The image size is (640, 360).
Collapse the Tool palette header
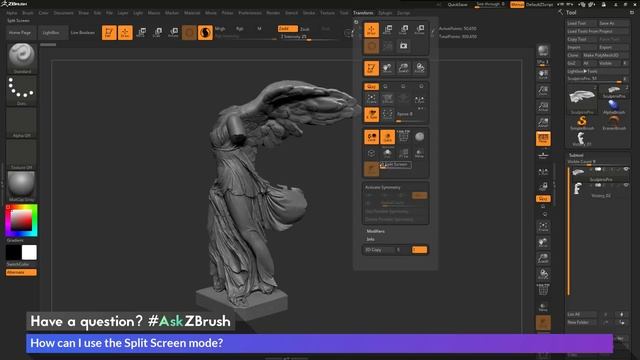click(571, 13)
